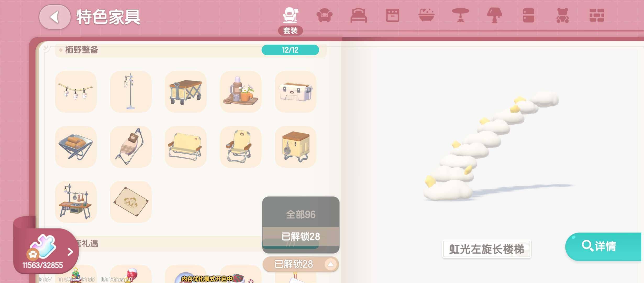Select the hammock with bear thumbnail

coord(131,147)
